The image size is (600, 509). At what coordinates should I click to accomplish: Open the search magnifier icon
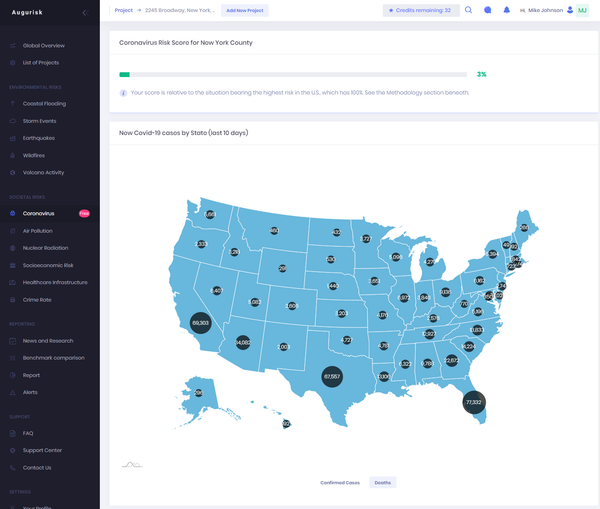click(468, 10)
